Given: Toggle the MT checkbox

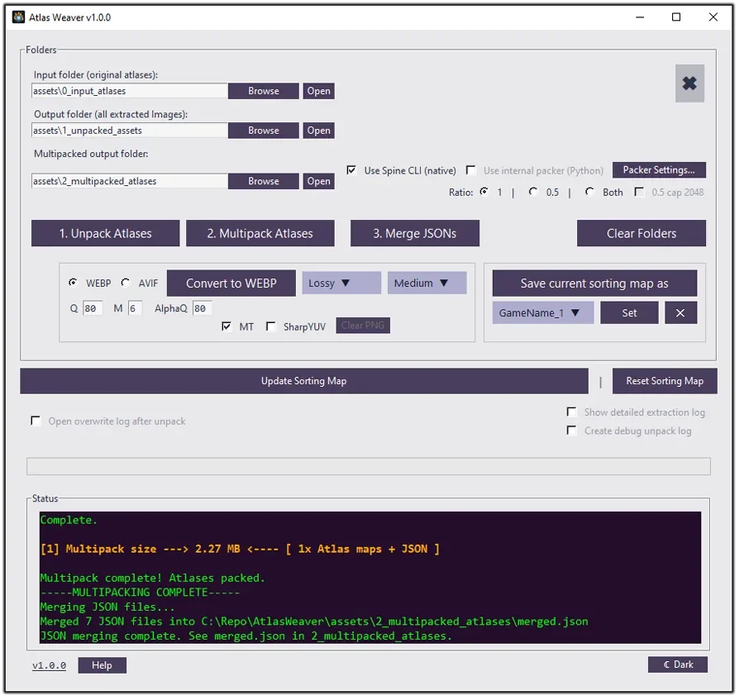Looking at the screenshot, I should coord(228,328).
